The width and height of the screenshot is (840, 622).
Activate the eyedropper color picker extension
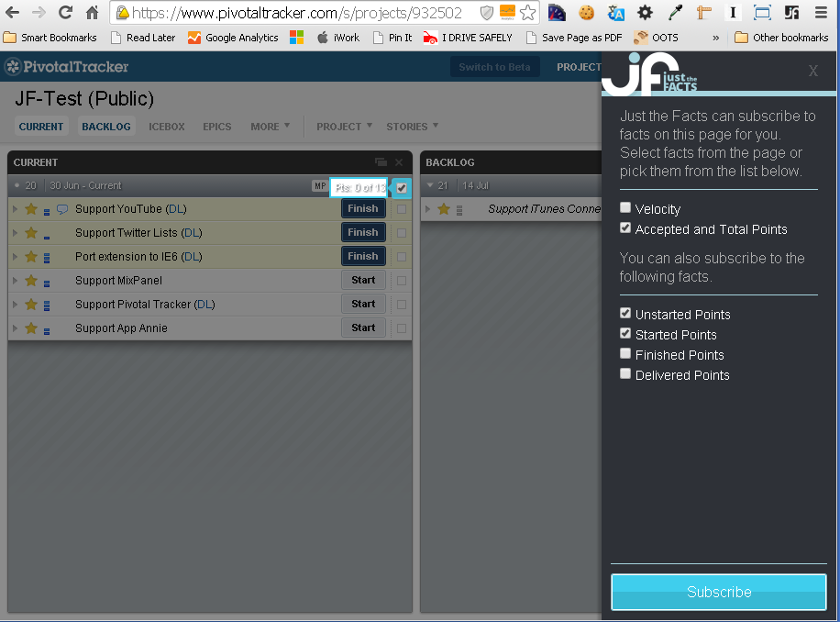(675, 12)
